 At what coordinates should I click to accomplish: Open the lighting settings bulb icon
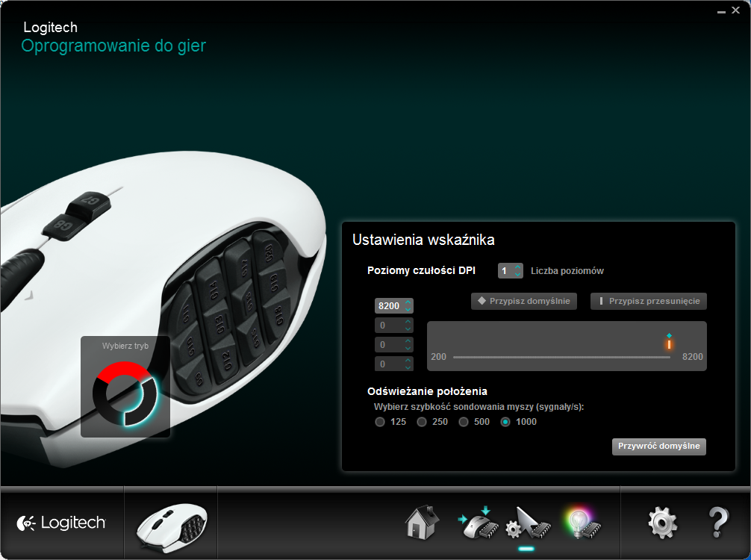click(582, 523)
